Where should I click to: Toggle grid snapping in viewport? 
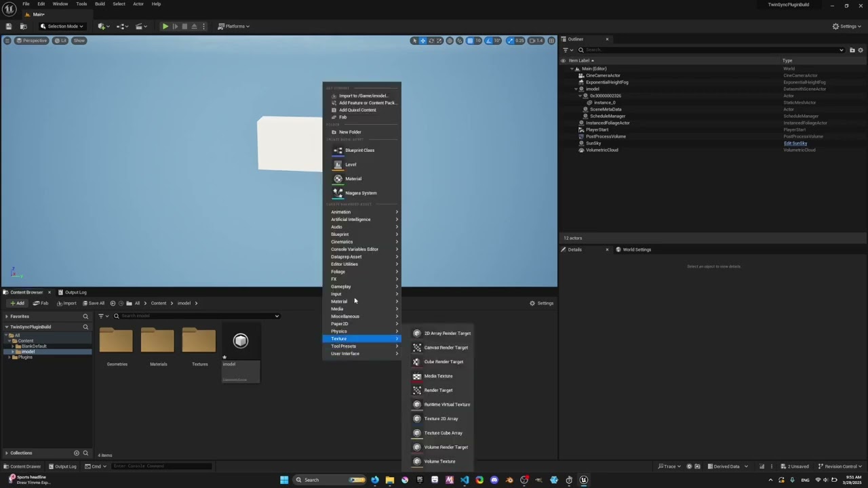tap(470, 41)
